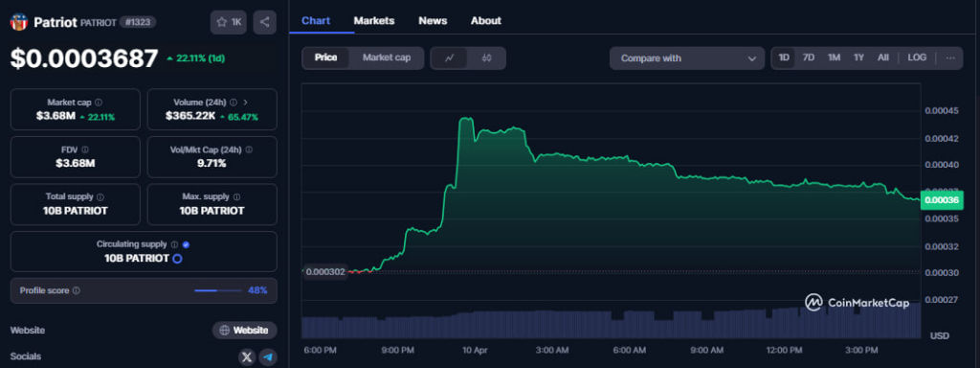Select the 7D time range
This screenshot has height=368, width=980.
808,57
